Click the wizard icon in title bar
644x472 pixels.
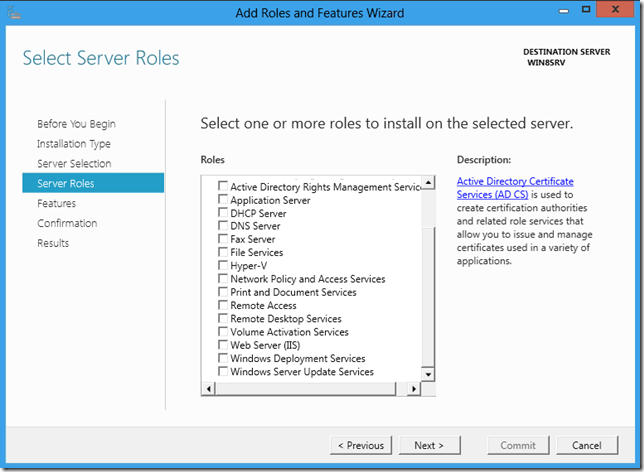pyautogui.click(x=14, y=13)
